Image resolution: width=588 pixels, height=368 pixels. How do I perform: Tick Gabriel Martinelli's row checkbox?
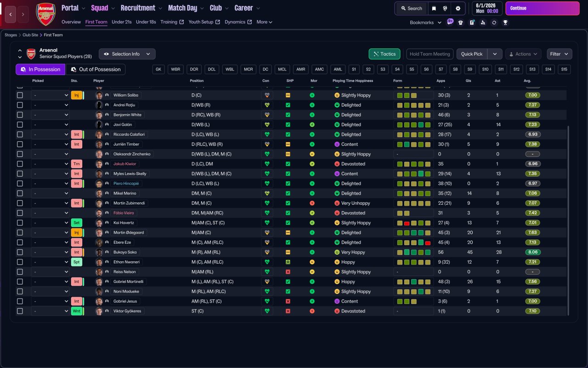click(20, 282)
